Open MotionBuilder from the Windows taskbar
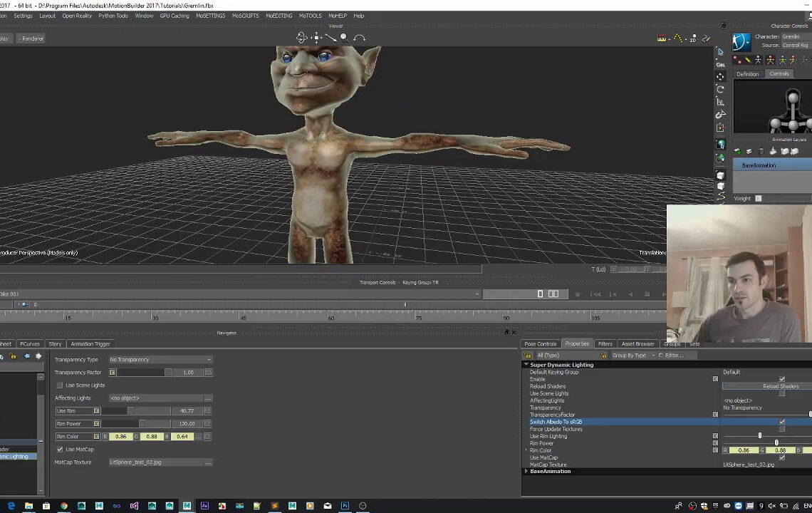 coord(187,506)
